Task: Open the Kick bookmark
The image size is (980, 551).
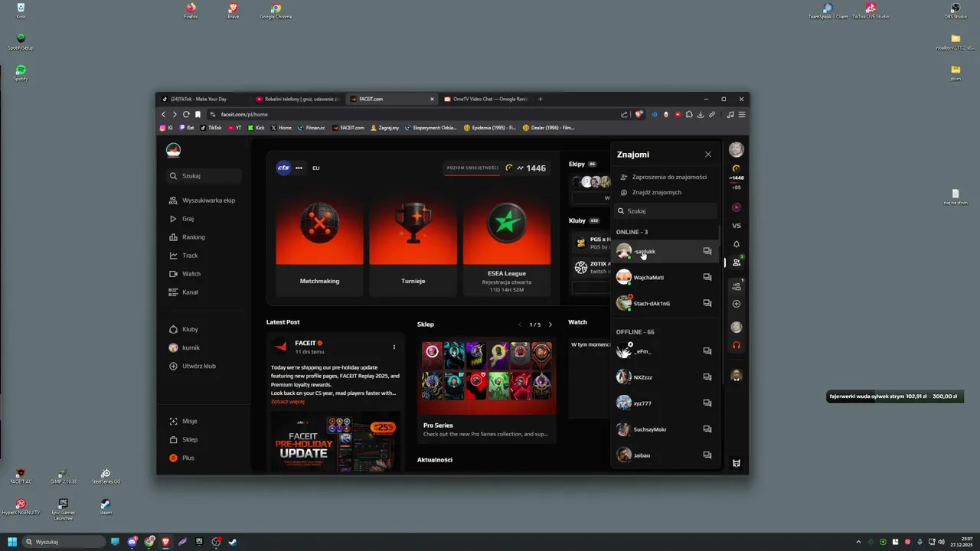Action: tap(256, 128)
